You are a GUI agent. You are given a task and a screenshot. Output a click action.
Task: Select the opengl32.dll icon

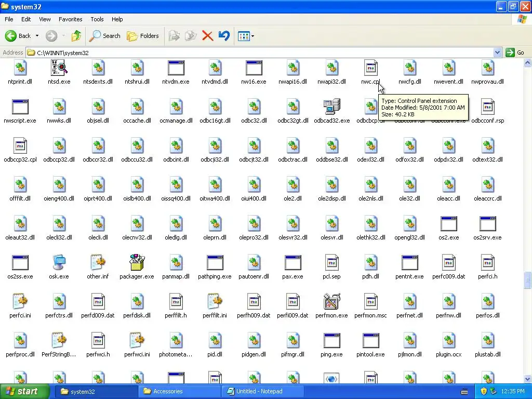click(409, 223)
